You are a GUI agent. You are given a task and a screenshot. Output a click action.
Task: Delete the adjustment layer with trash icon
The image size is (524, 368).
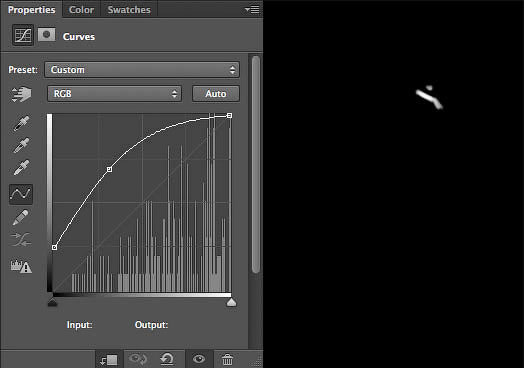pyautogui.click(x=228, y=359)
